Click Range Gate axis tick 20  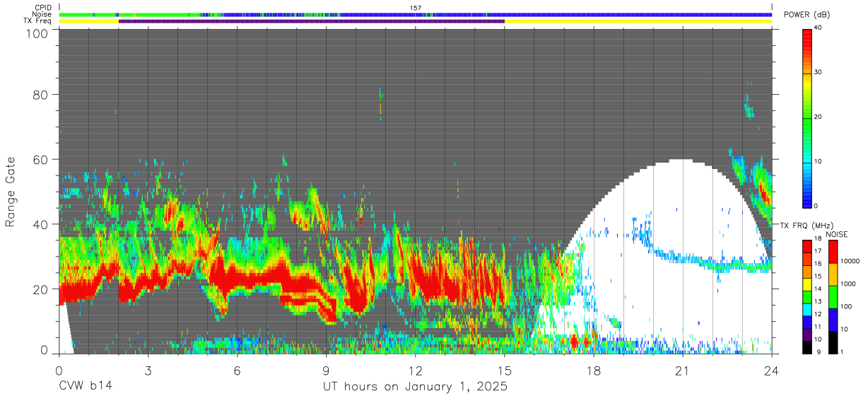tap(42, 289)
